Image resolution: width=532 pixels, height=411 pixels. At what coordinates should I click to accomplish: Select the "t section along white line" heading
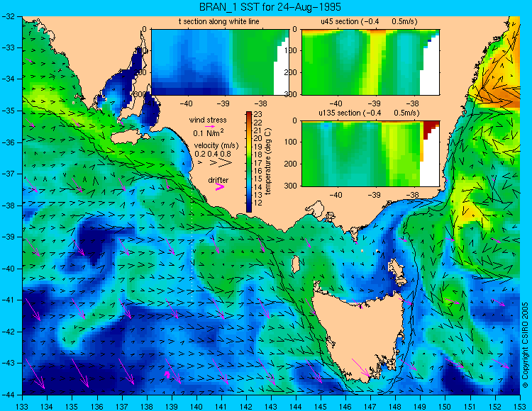click(219, 22)
